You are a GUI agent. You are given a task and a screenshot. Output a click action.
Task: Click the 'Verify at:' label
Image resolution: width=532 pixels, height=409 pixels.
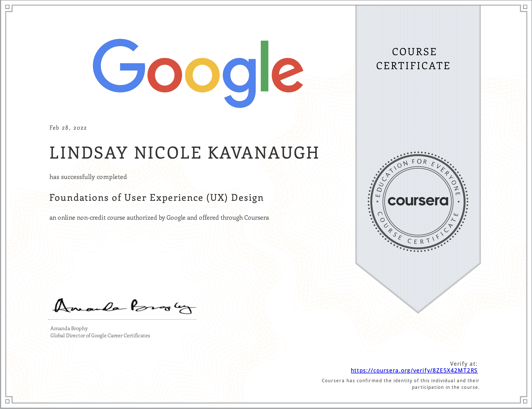(x=463, y=364)
